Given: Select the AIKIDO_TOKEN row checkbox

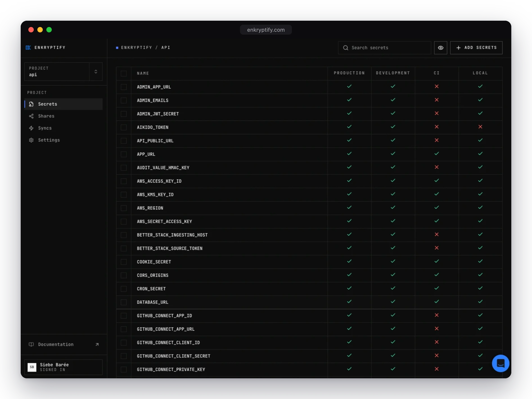Looking at the screenshot, I should (124, 127).
